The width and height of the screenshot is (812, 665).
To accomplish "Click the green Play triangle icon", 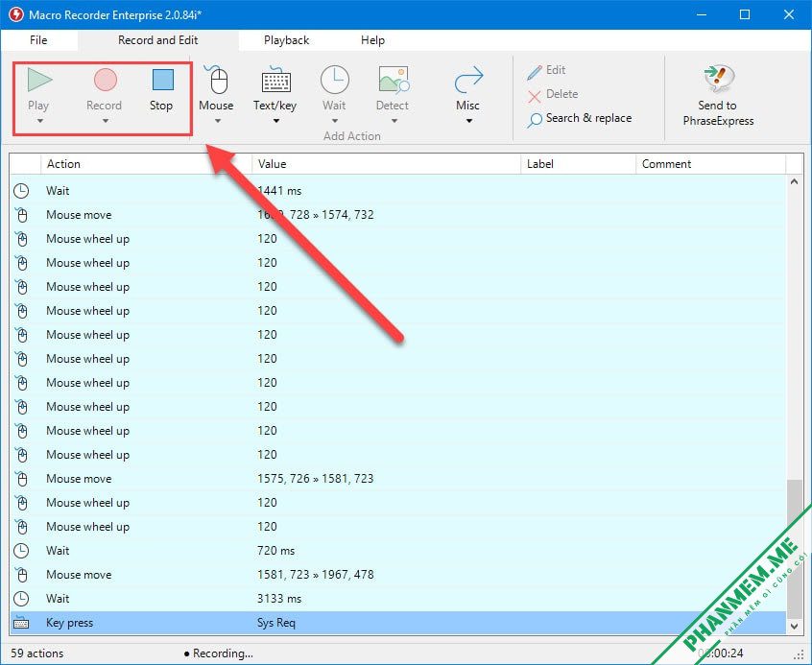I will pyautogui.click(x=39, y=80).
